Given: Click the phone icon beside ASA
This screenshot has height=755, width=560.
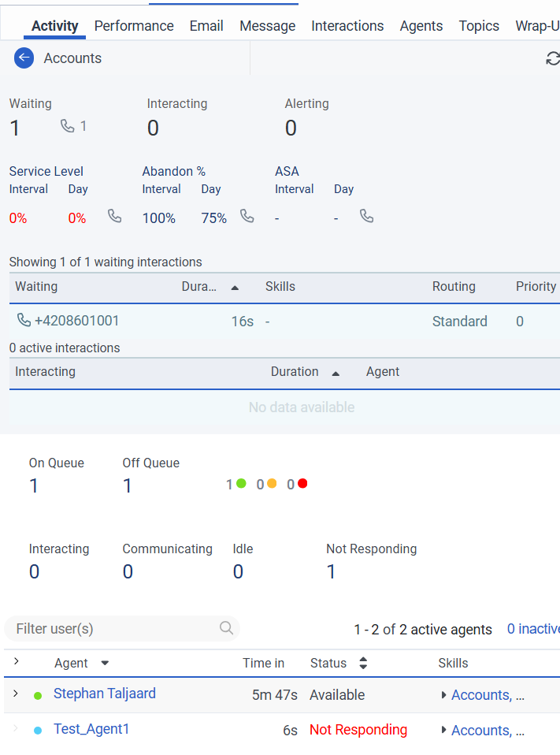Looking at the screenshot, I should click(366, 216).
